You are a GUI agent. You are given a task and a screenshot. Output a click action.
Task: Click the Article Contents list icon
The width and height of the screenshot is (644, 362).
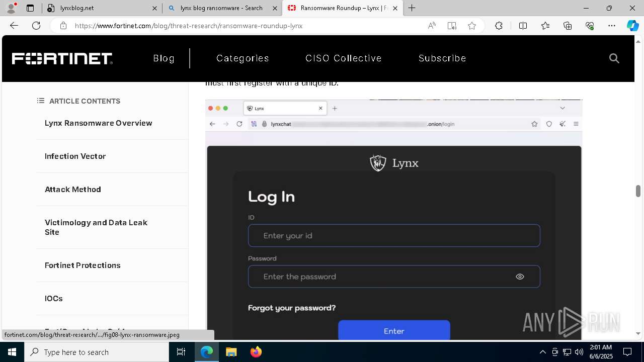pos(41,101)
